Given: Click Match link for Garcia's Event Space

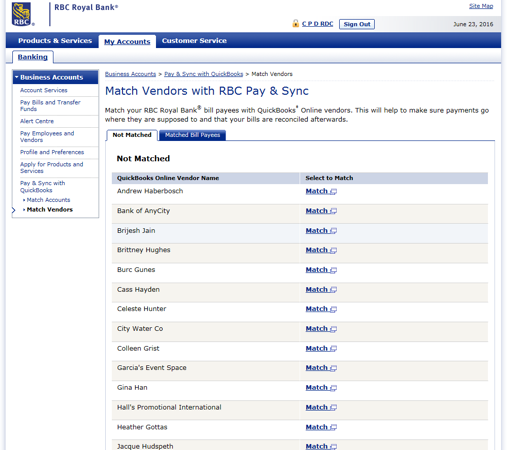Looking at the screenshot, I should click(317, 368).
